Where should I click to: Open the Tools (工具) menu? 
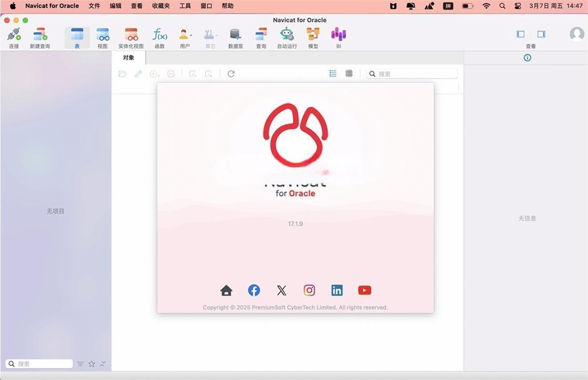coord(185,6)
